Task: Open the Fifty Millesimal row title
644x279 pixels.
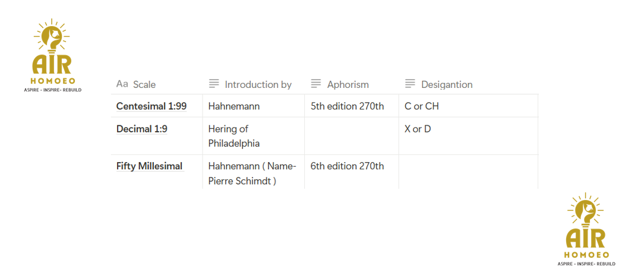Action: click(x=149, y=166)
